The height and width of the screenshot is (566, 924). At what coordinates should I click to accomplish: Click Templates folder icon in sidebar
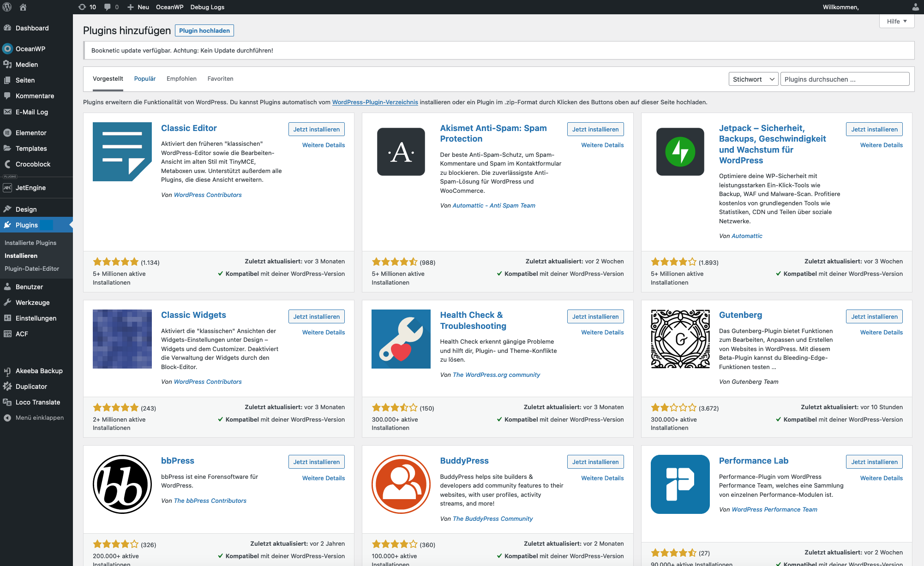coord(7,149)
